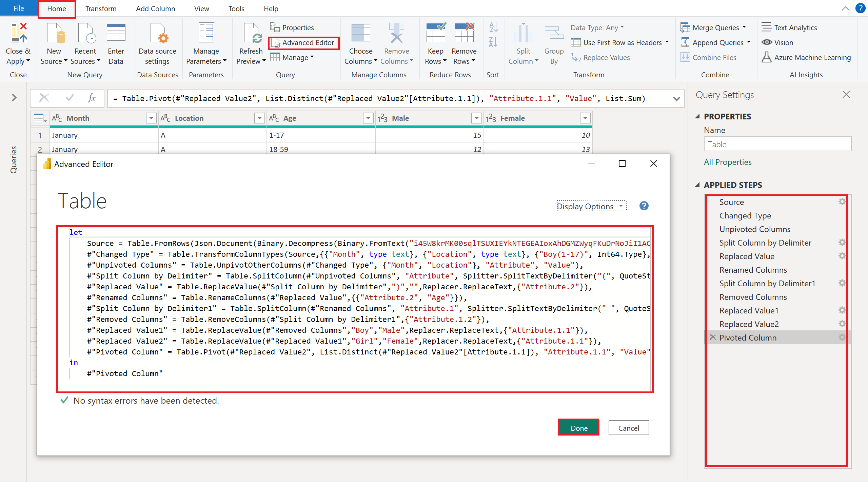The image size is (868, 482).
Task: Open All Properties link
Action: (728, 162)
